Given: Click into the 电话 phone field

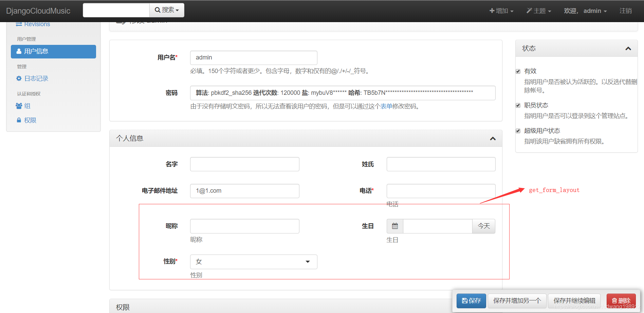Looking at the screenshot, I should pos(441,191).
